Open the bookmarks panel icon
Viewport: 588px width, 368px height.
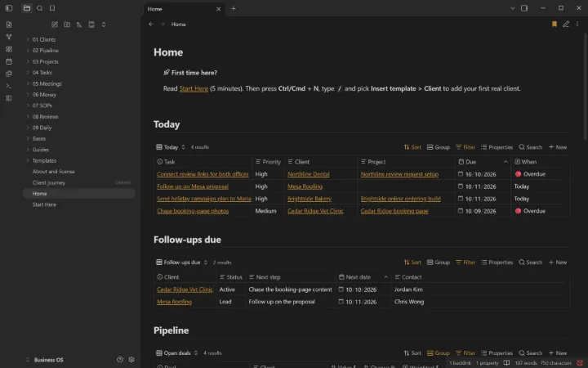pos(52,8)
